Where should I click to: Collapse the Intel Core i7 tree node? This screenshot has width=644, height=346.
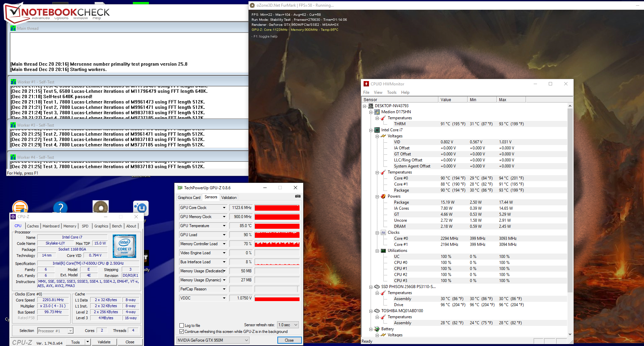pos(371,130)
